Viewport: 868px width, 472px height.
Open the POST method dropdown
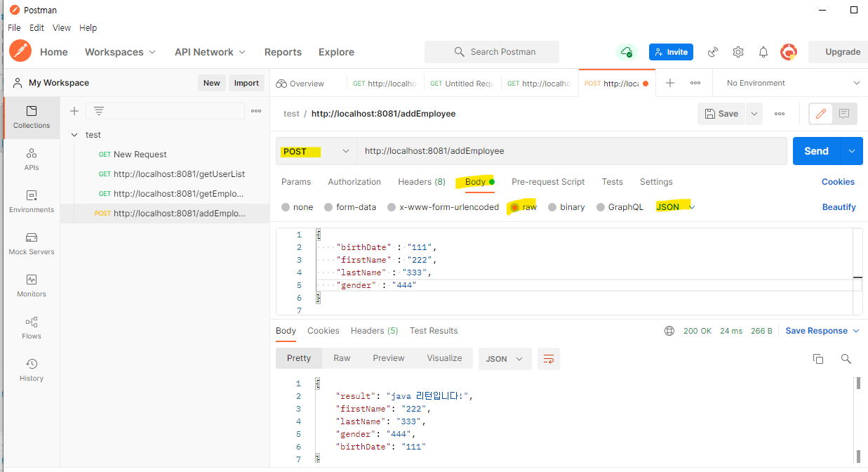(x=316, y=151)
